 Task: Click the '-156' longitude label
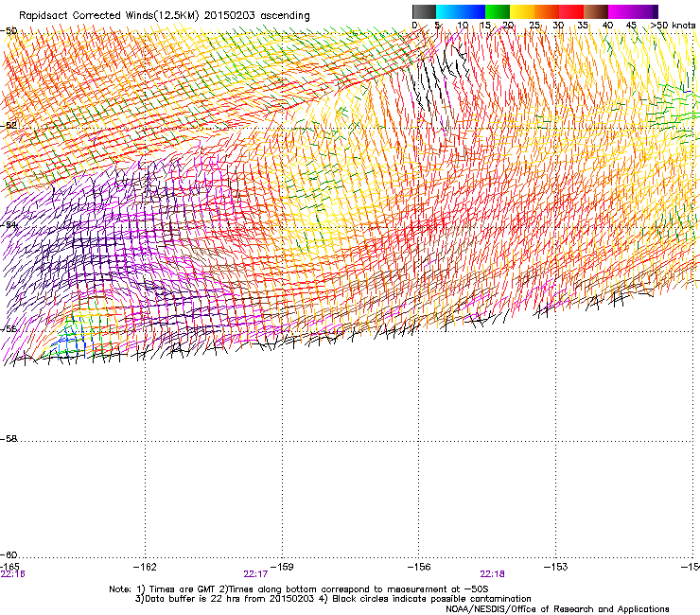click(x=419, y=567)
